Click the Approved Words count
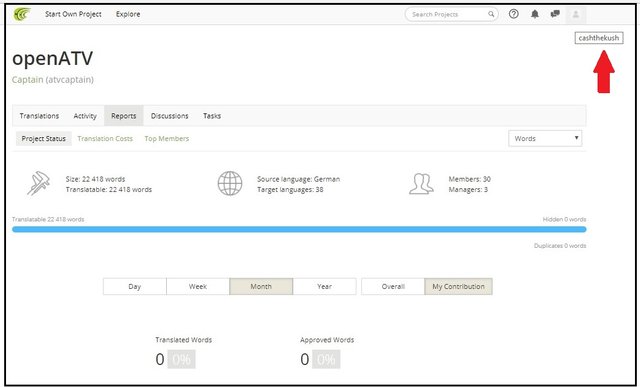 304,360
